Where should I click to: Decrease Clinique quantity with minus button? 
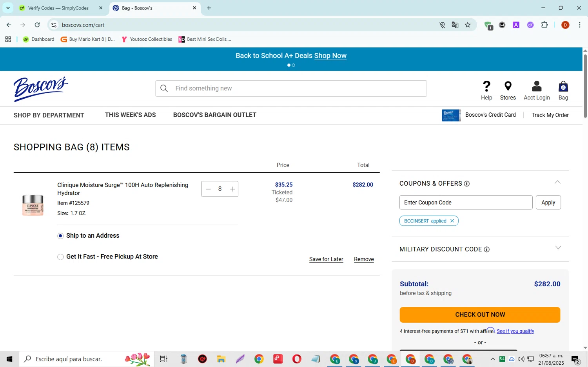point(208,189)
